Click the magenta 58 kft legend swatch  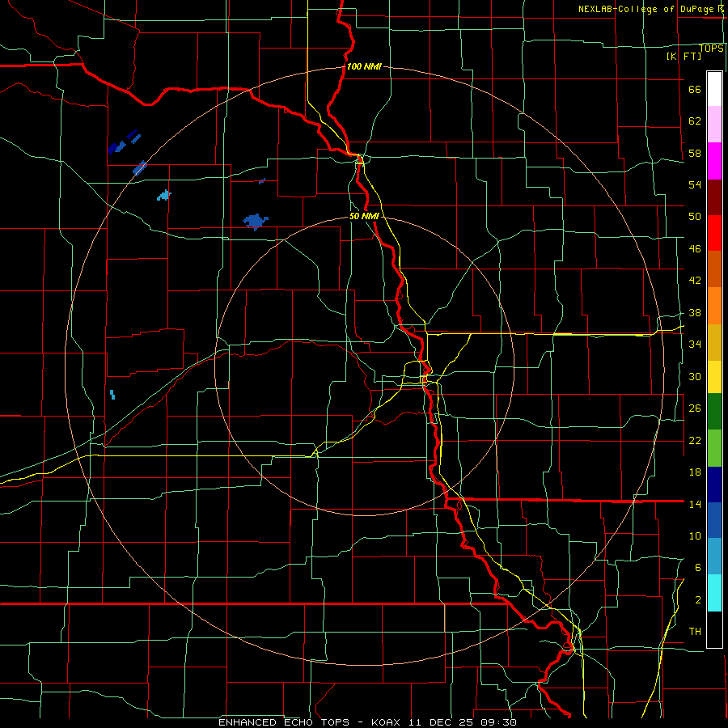714,161
